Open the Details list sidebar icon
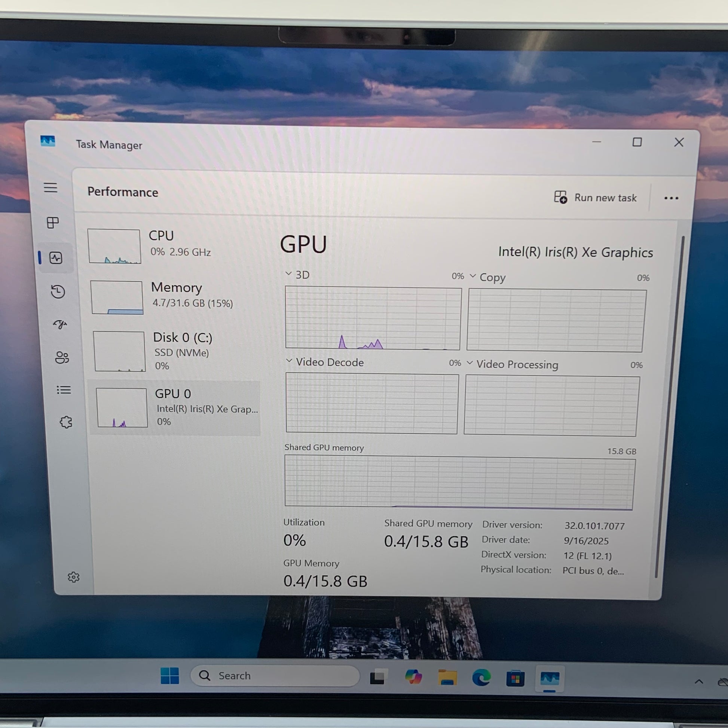The image size is (728, 728). [64, 389]
